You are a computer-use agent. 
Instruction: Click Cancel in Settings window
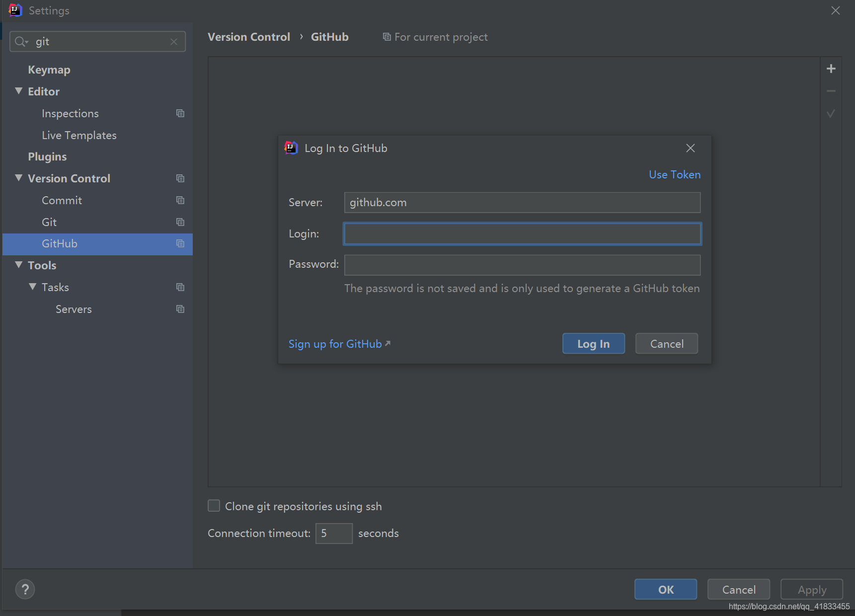[x=739, y=590]
